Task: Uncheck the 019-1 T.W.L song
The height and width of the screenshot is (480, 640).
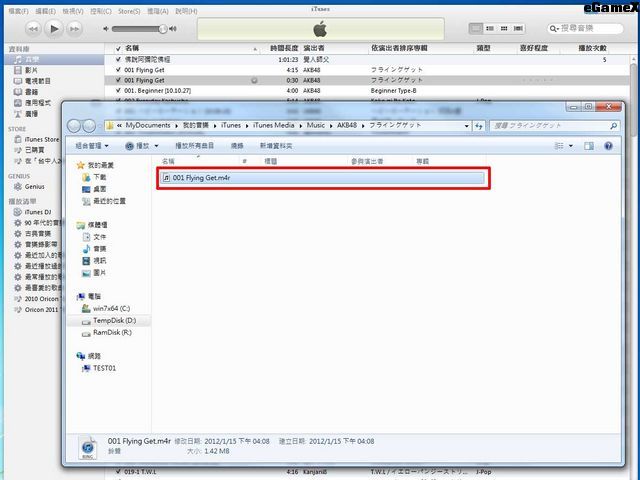Action: (118, 471)
